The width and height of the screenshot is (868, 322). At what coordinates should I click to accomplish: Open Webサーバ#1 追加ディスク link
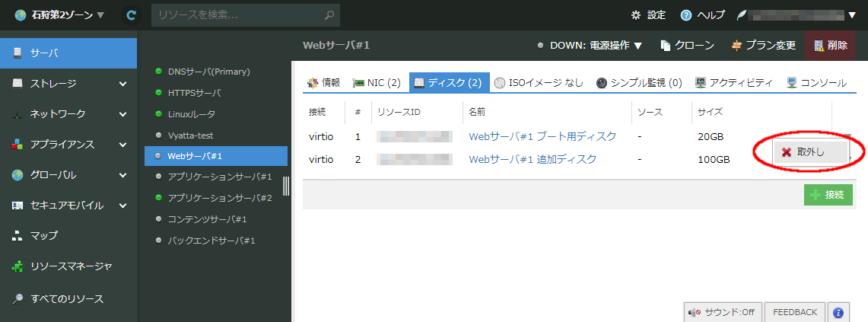click(533, 159)
